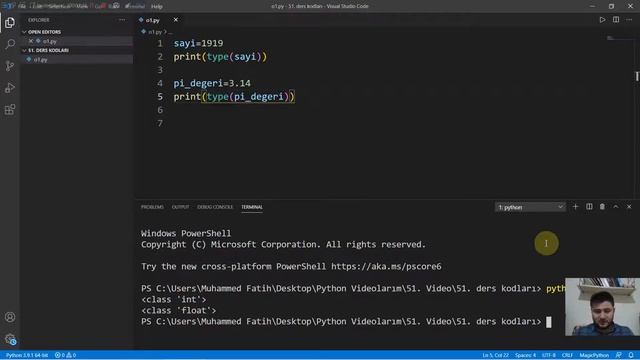
Task: Click the feedback icon in status bar
Action: pyautogui.click(x=619, y=355)
